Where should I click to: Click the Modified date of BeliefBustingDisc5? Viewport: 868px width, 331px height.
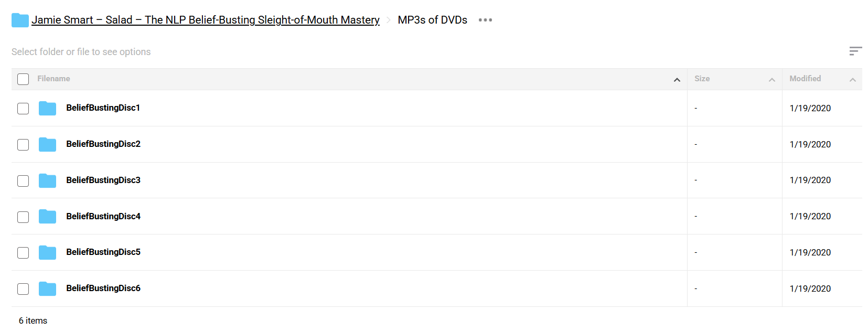click(x=810, y=252)
